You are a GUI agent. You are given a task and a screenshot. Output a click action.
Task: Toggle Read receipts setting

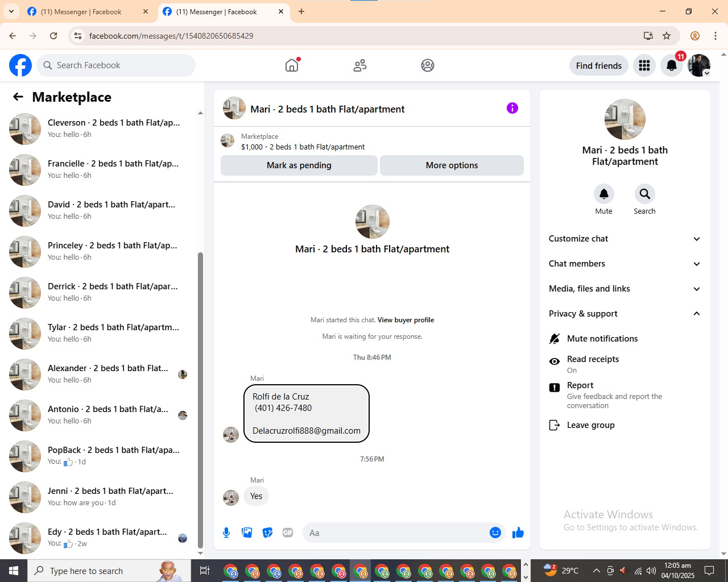tap(625, 364)
